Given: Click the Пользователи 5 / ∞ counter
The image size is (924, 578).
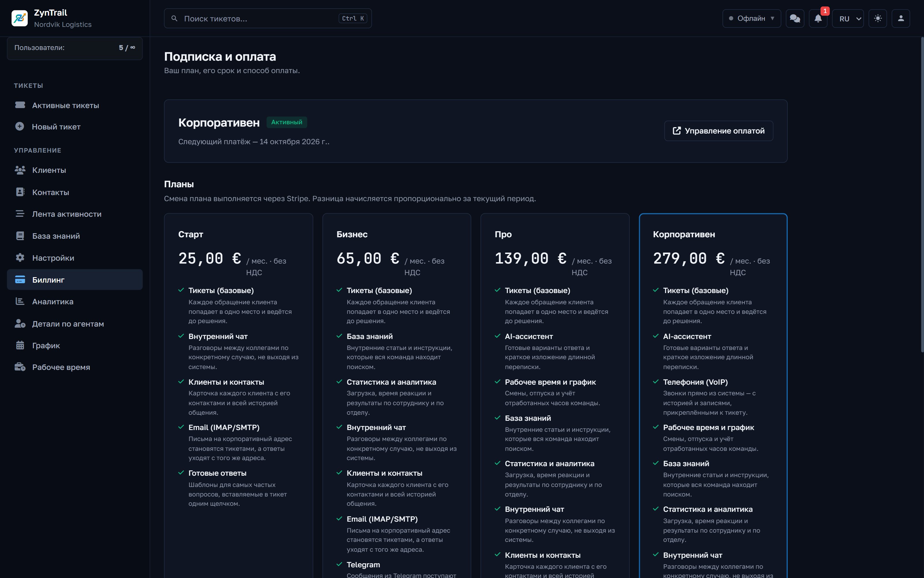Looking at the screenshot, I should click(75, 48).
